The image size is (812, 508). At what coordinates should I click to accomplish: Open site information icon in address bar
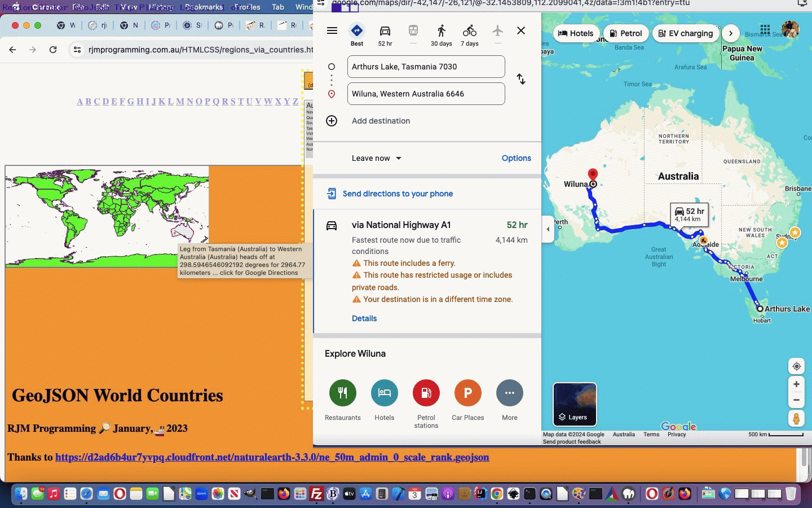(x=77, y=50)
